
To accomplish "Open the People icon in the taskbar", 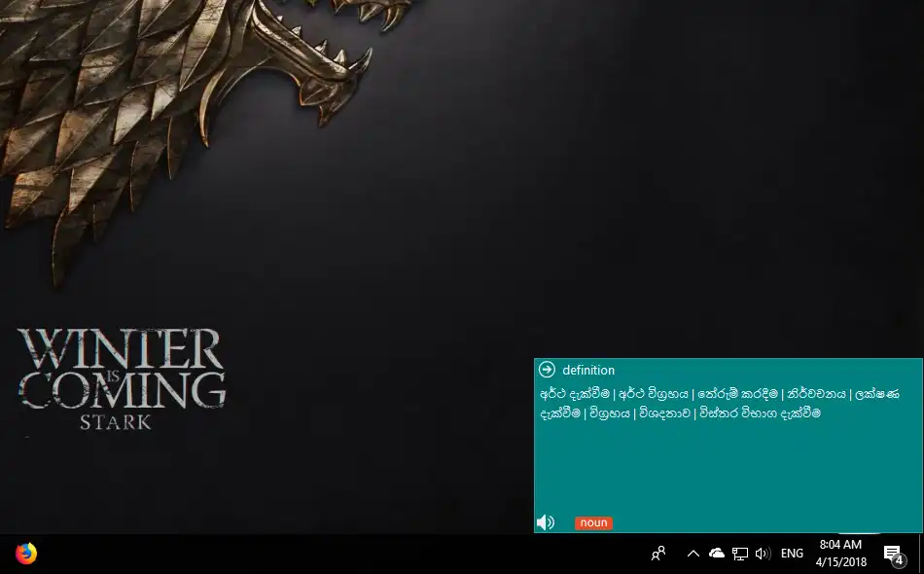I will [x=658, y=554].
